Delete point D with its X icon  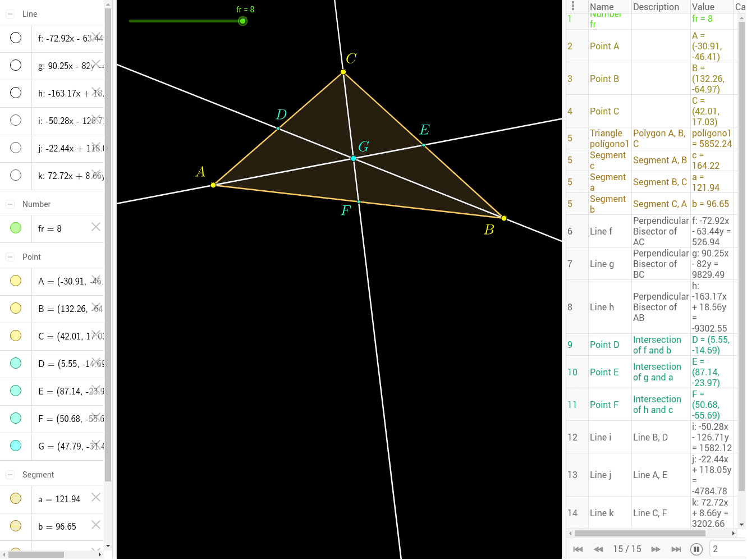point(96,362)
